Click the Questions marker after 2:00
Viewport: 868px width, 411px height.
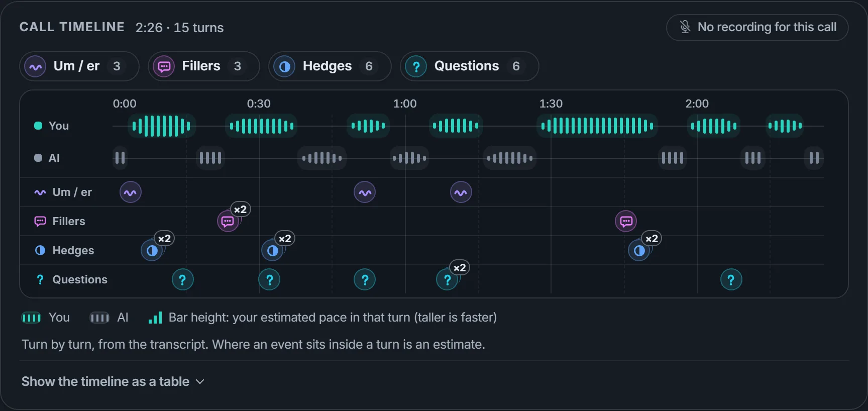click(731, 279)
